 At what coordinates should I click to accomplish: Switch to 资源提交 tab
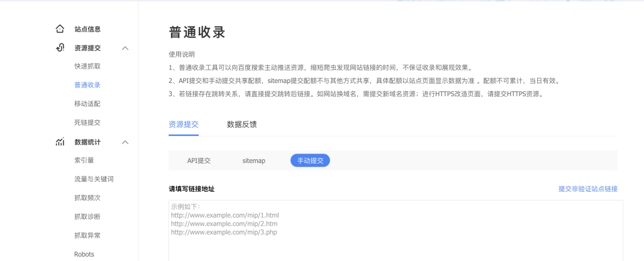[x=184, y=125]
